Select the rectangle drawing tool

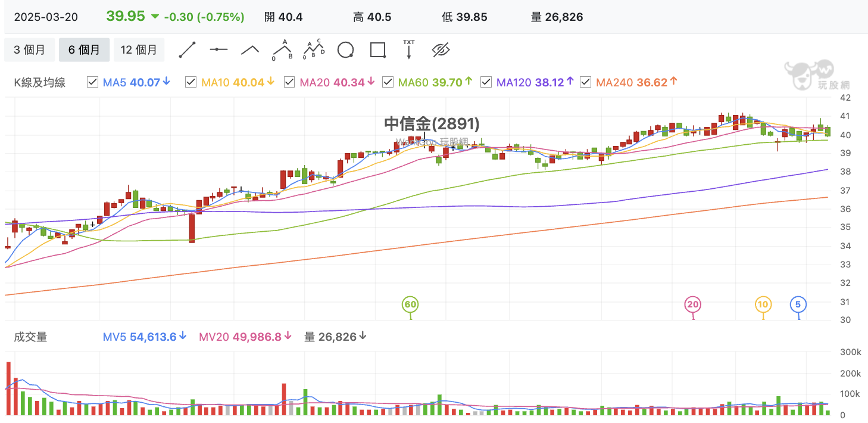(378, 49)
